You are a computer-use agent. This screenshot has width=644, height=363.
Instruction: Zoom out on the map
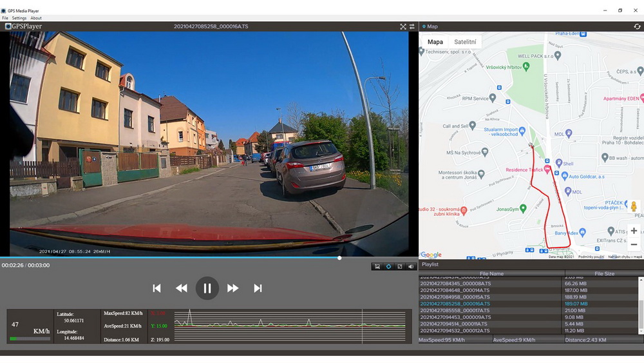pos(634,244)
